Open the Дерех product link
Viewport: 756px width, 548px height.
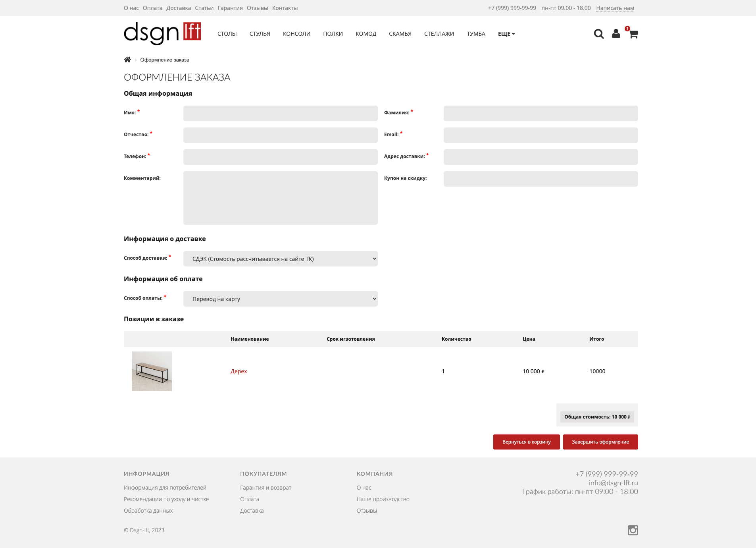pos(239,371)
